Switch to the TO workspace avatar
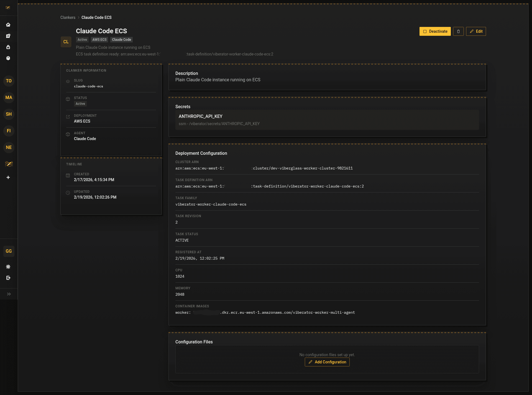The width and height of the screenshot is (532, 395). (9, 81)
